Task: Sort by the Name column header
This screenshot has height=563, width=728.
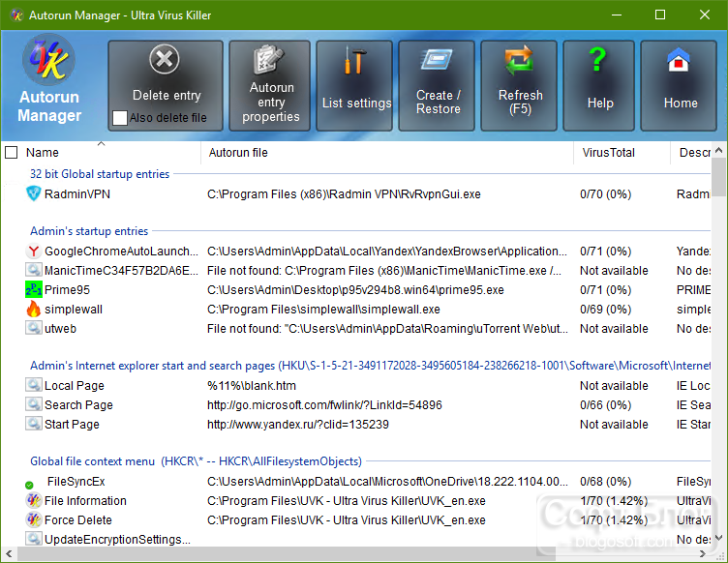Action: pyautogui.click(x=43, y=153)
